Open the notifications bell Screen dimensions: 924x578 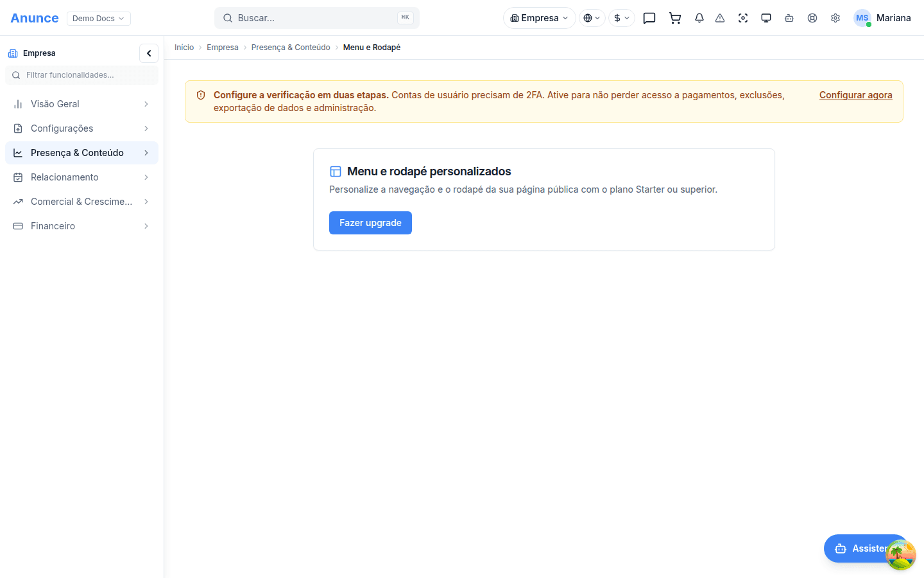[x=699, y=18]
